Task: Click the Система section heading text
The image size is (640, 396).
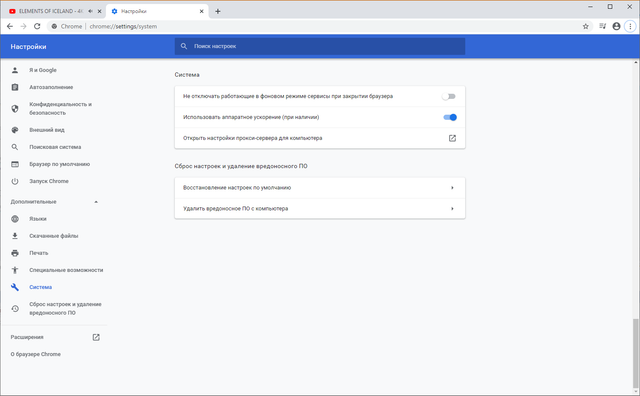Action: [x=187, y=75]
